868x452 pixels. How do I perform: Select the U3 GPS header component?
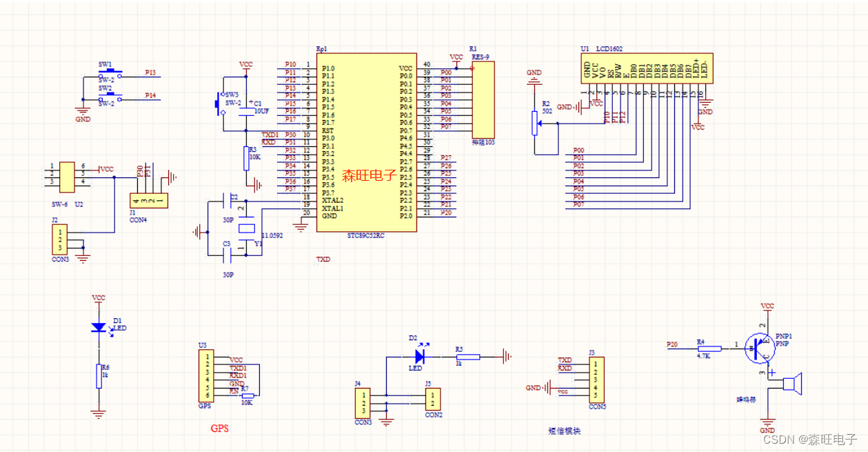coord(205,375)
